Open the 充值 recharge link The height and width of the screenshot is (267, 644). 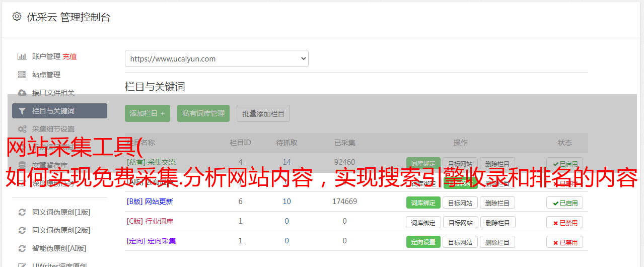pos(70,56)
